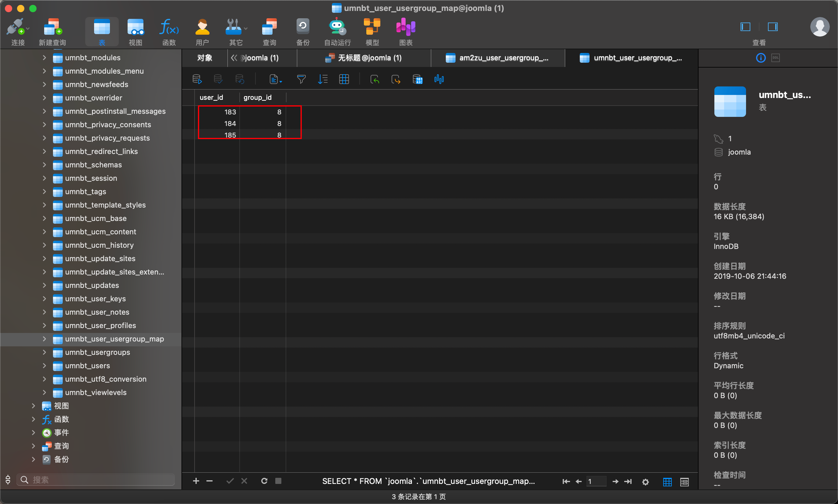The width and height of the screenshot is (838, 504).
Task: Open the 用户 users toolbar icon
Action: tap(202, 32)
